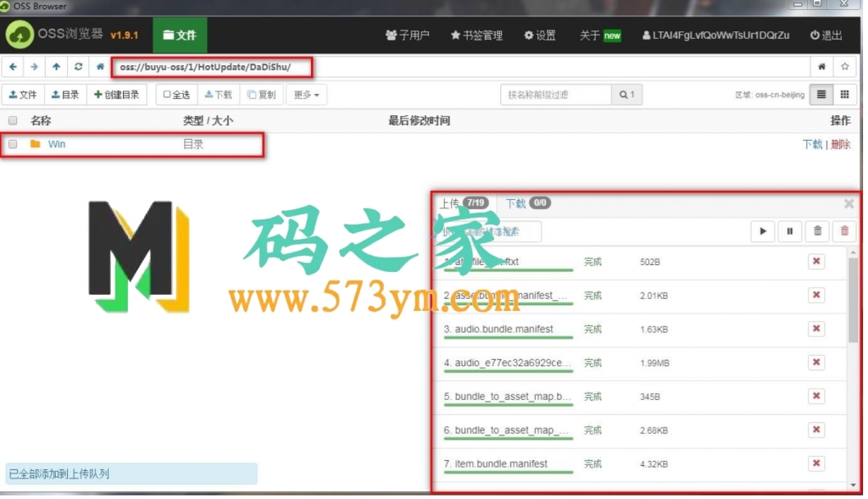Open 书签管理 bookmark manager

click(x=476, y=36)
